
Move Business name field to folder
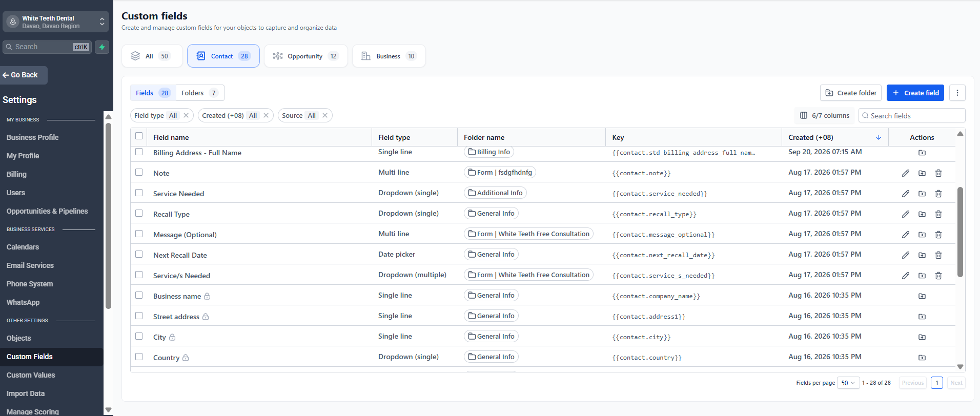pos(922,296)
